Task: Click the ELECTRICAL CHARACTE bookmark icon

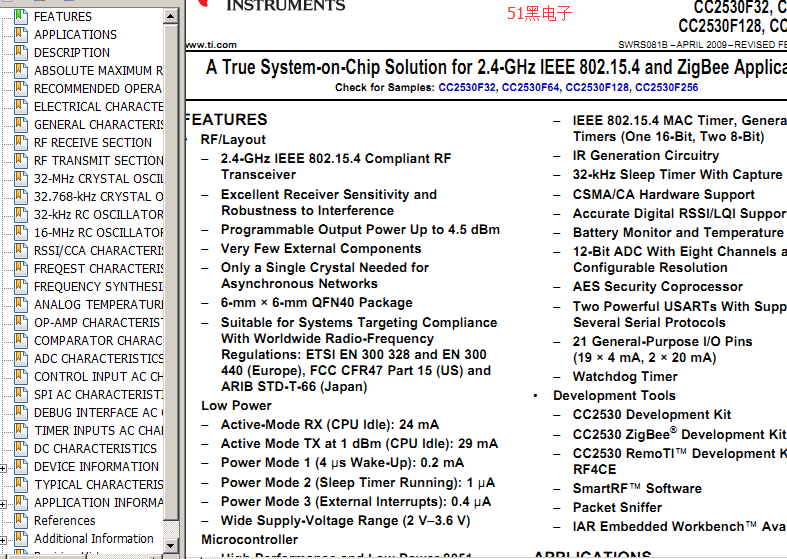Action: [21, 107]
